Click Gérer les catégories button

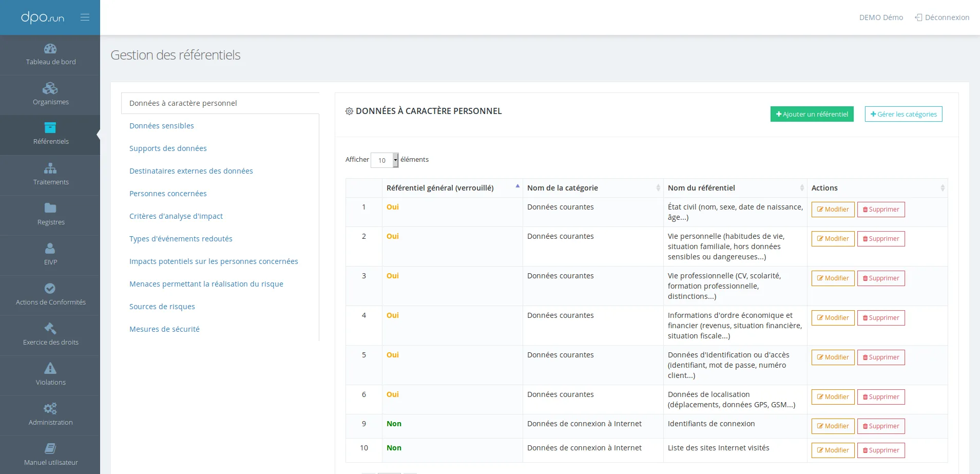(904, 114)
